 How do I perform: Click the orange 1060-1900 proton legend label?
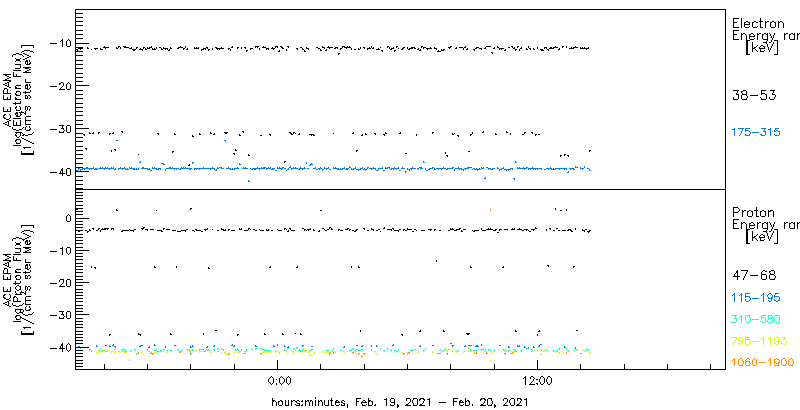pos(763,363)
